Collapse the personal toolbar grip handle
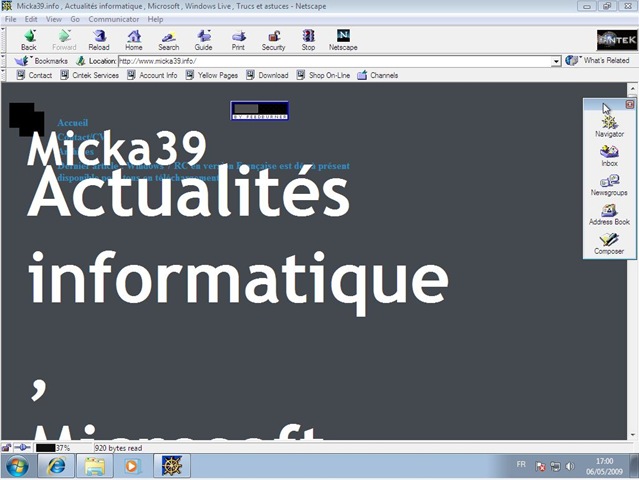 (x=3, y=75)
